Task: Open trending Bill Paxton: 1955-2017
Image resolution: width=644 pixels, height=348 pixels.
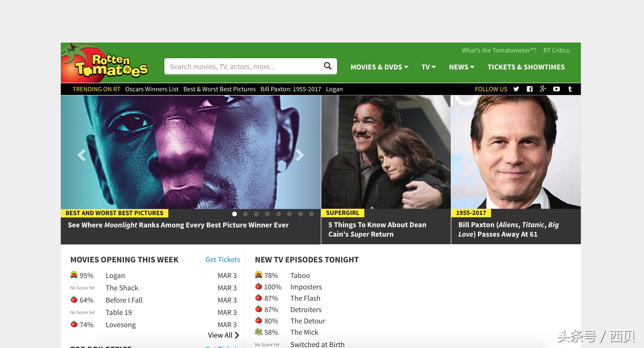Action: 291,89
